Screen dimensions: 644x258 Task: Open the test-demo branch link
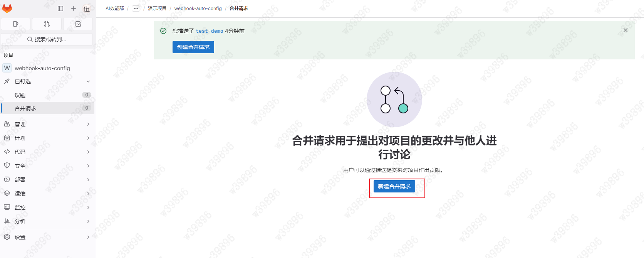click(x=209, y=31)
